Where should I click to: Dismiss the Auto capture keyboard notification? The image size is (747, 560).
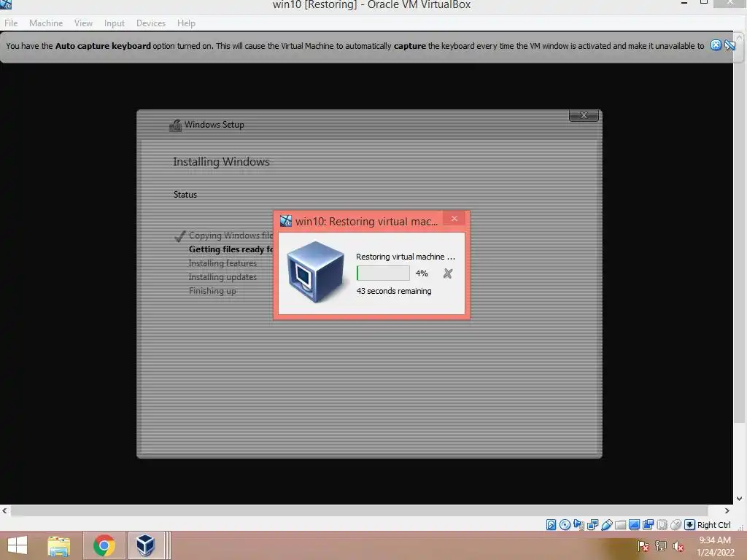[716, 45]
